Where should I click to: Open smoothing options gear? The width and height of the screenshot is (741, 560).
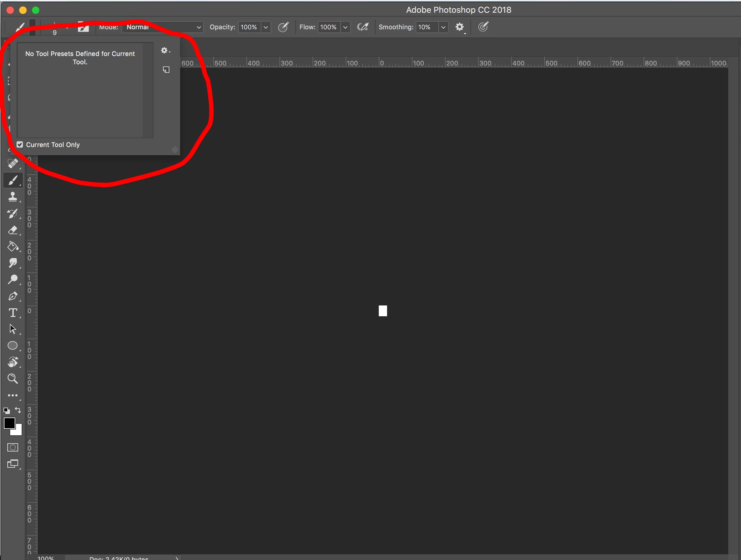coord(460,27)
